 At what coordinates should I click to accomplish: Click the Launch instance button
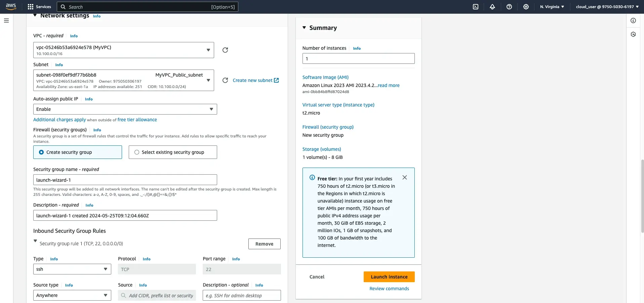389,276
